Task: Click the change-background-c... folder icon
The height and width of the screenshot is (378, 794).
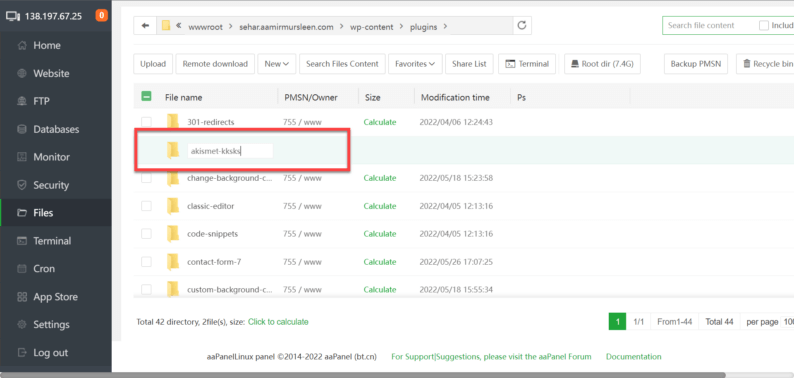Action: pyautogui.click(x=173, y=178)
